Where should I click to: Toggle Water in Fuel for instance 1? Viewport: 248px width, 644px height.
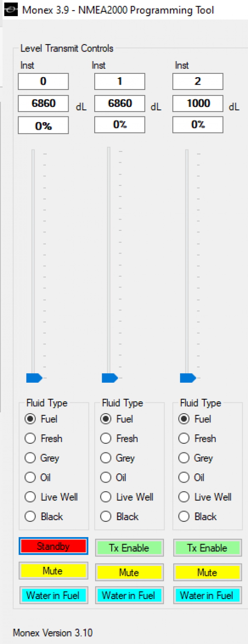coord(129,595)
